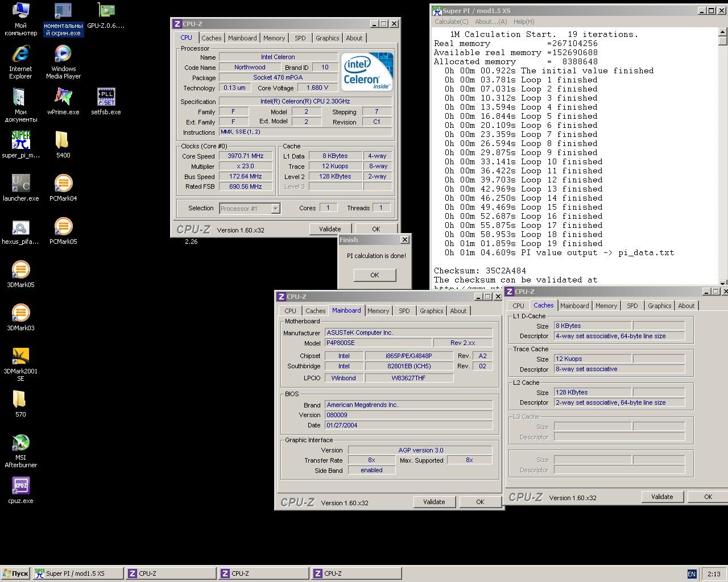Select SPD tab in Caches CPU-Z window
The image size is (728, 582).
click(632, 306)
